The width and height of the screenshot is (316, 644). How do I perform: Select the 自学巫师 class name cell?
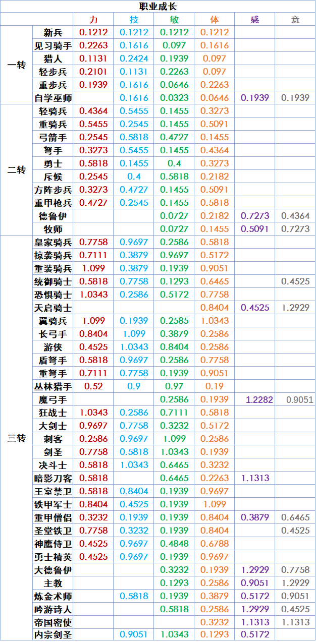point(53,98)
